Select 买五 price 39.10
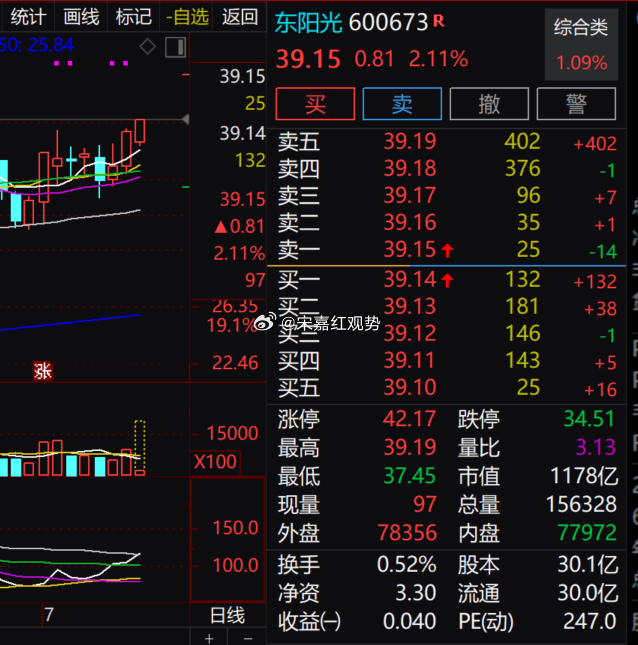Screen dimensions: 638x645 pos(410,387)
